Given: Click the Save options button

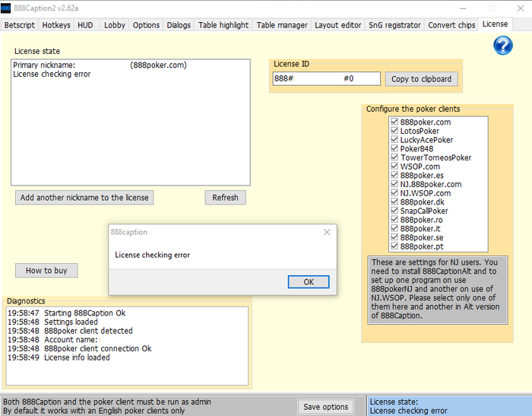Looking at the screenshot, I should [326, 406].
